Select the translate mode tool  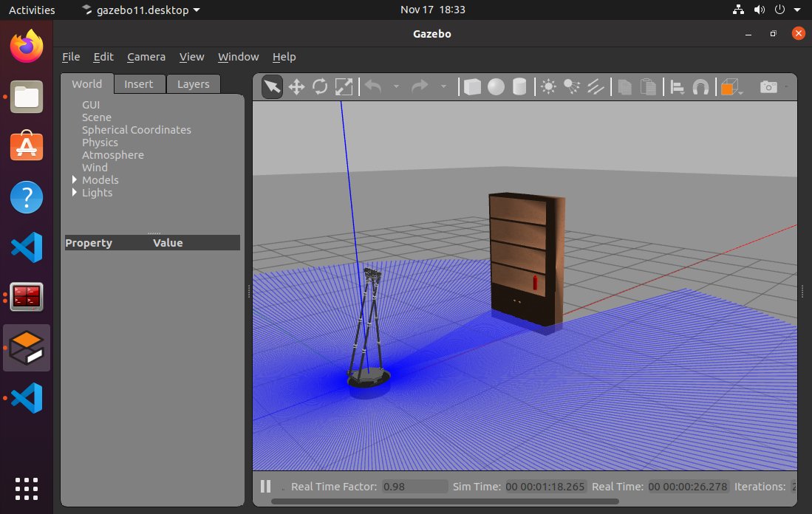click(x=296, y=87)
